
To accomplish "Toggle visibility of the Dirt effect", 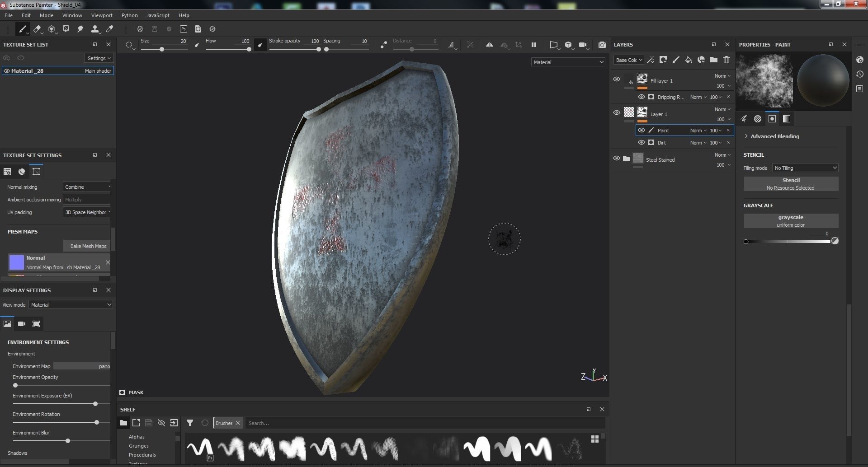I will coord(642,142).
